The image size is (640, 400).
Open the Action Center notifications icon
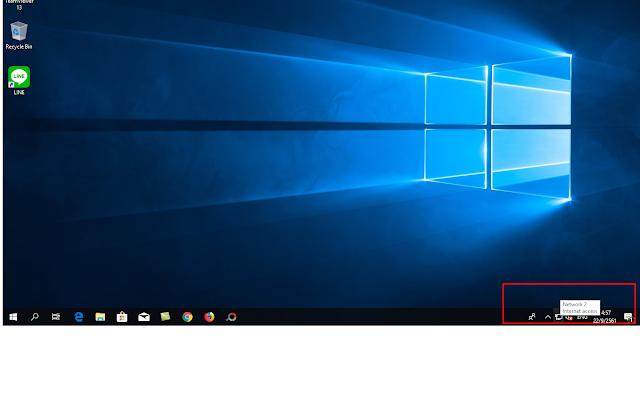coord(628,317)
